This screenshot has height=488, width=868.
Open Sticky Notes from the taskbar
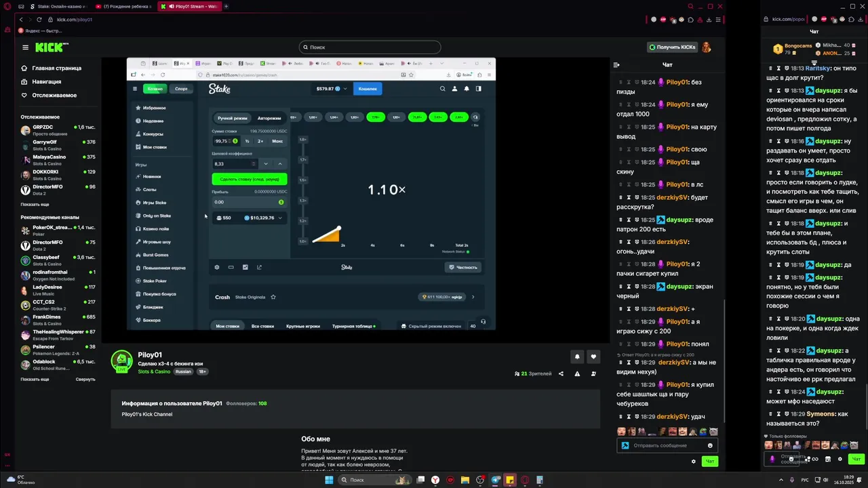[x=510, y=480]
